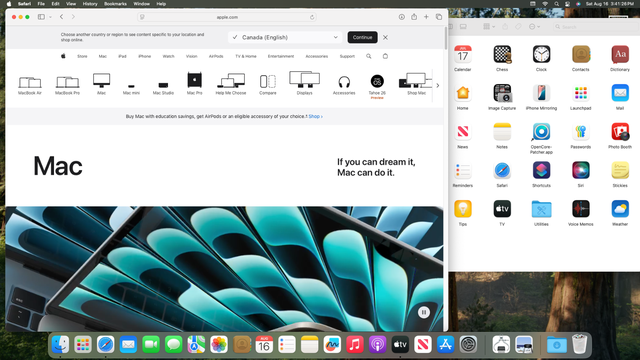Viewport: 640px width, 360px height.
Task: Open Finder action menu dropdown
Action: pyautogui.click(x=534, y=27)
